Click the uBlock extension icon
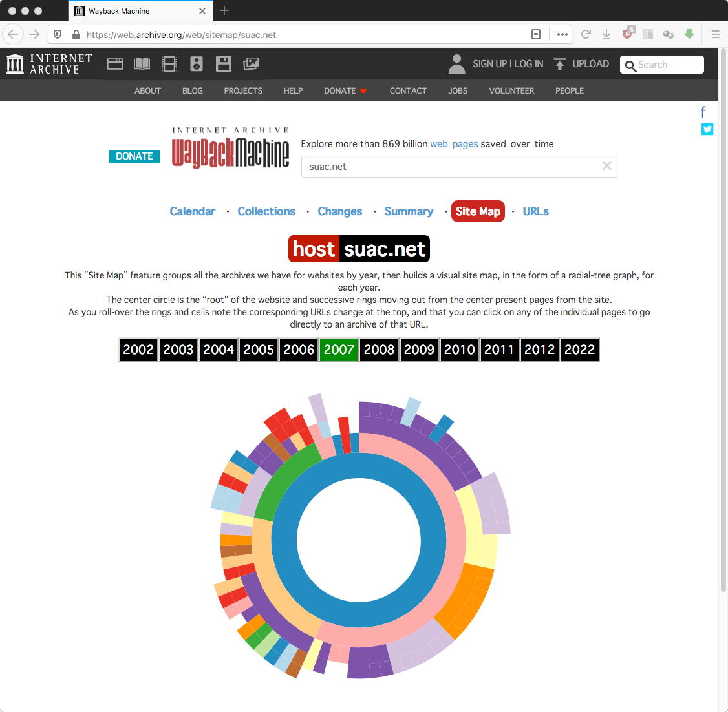The width and height of the screenshot is (728, 712). point(628,33)
